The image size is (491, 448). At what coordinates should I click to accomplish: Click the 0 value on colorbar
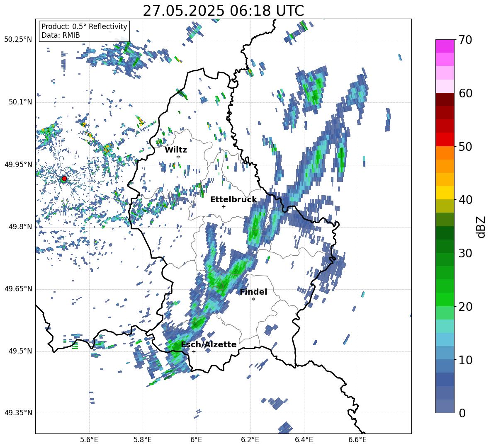pos(462,413)
